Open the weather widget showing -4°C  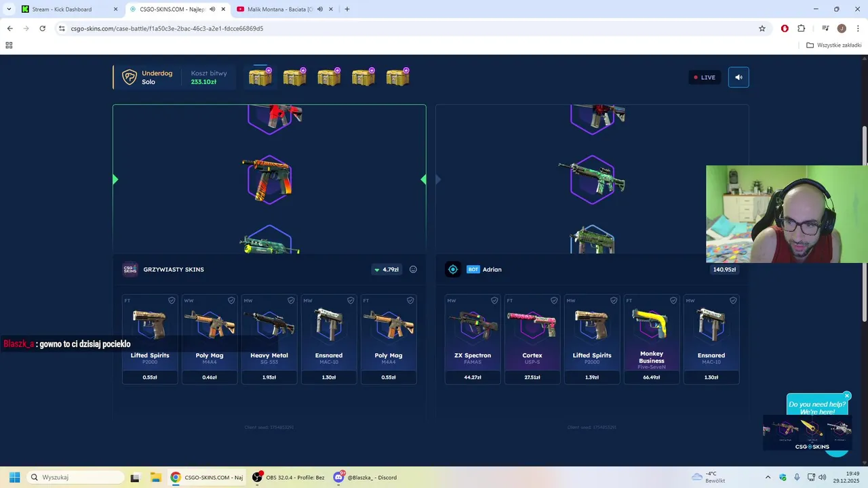pyautogui.click(x=709, y=477)
